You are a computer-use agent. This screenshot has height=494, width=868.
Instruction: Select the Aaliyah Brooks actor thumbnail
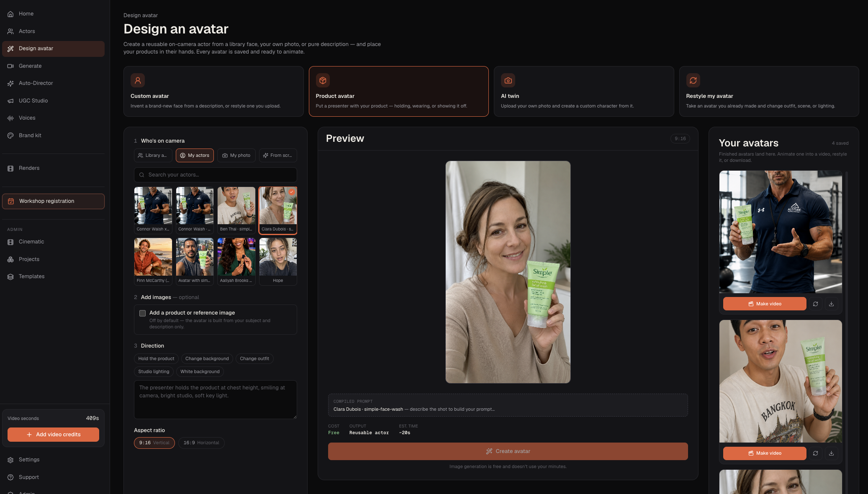point(236,262)
